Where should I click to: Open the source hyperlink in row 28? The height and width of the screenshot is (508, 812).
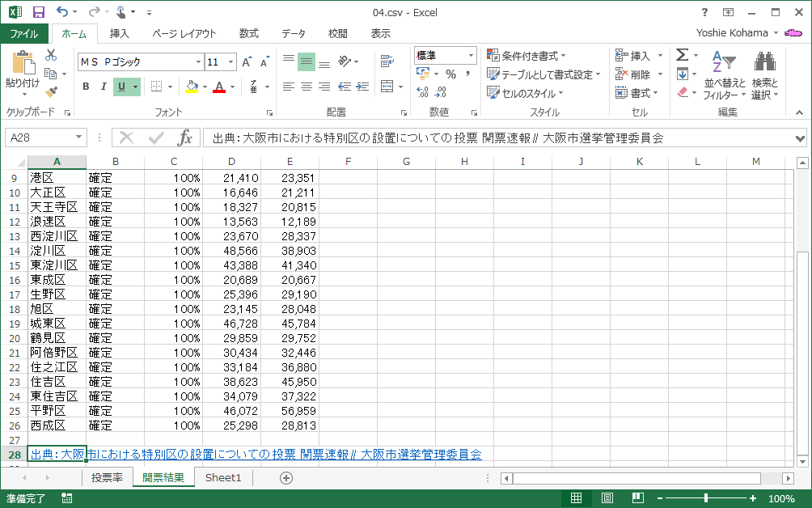[256, 455]
